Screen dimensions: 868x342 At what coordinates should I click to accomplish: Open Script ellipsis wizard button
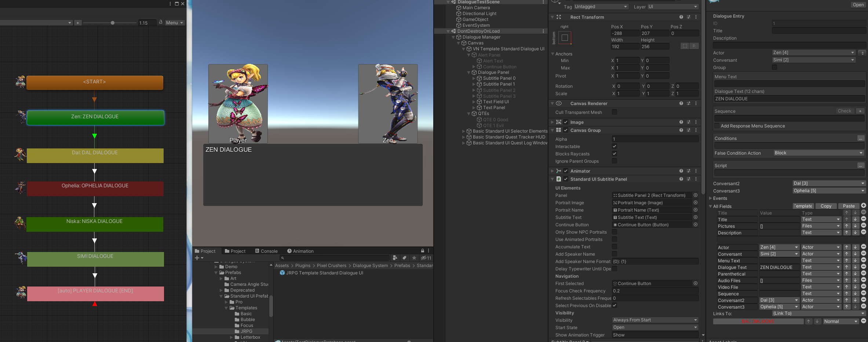860,166
